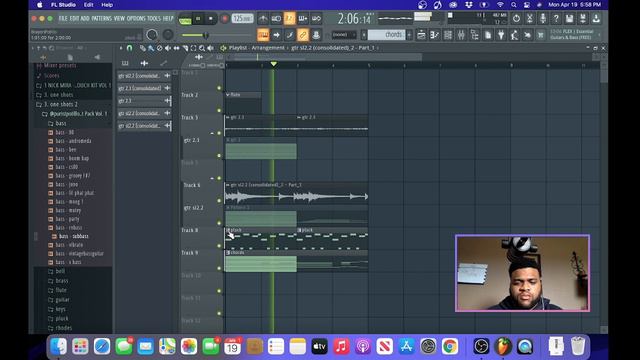Open macOS Help menu in menu bar
Screen dimensions: 640x360
tap(107, 5)
